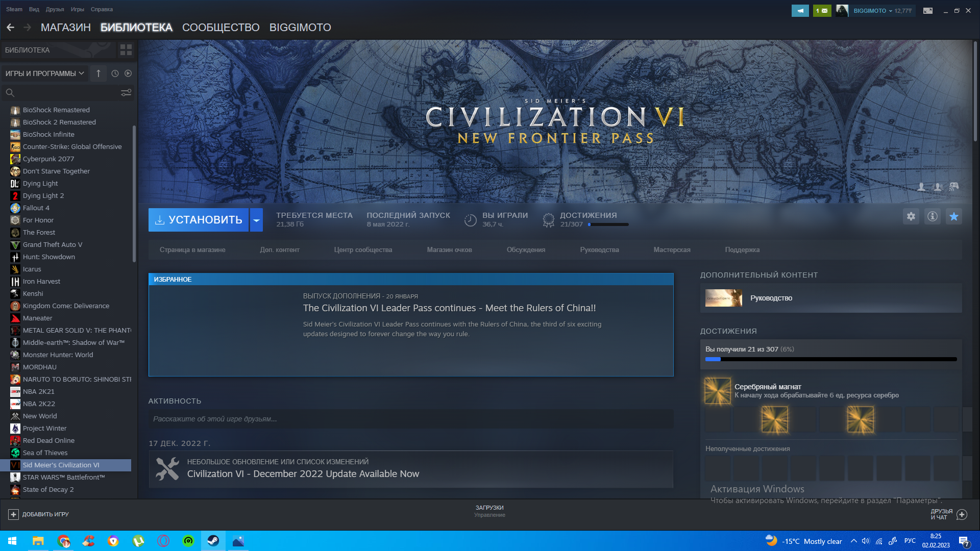Screen dimensions: 980x551
Task: Toggle favorite star for Civilization VI
Action: pyautogui.click(x=954, y=217)
